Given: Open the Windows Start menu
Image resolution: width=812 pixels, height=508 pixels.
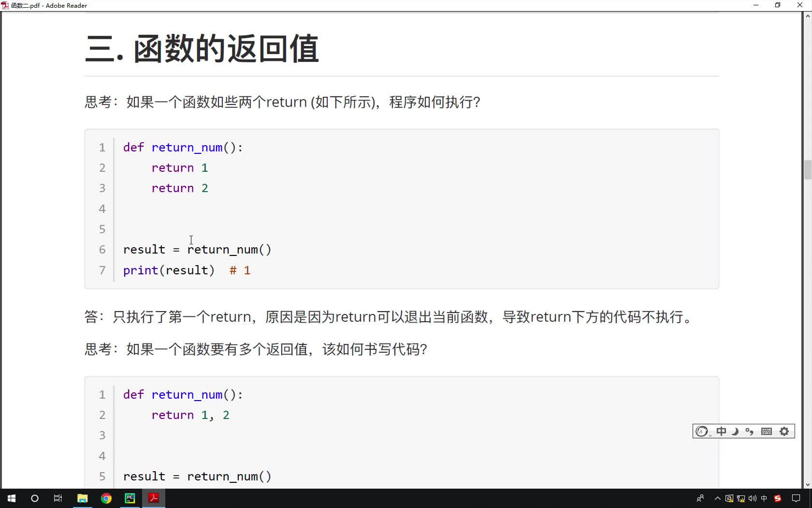Looking at the screenshot, I should pyautogui.click(x=12, y=498).
